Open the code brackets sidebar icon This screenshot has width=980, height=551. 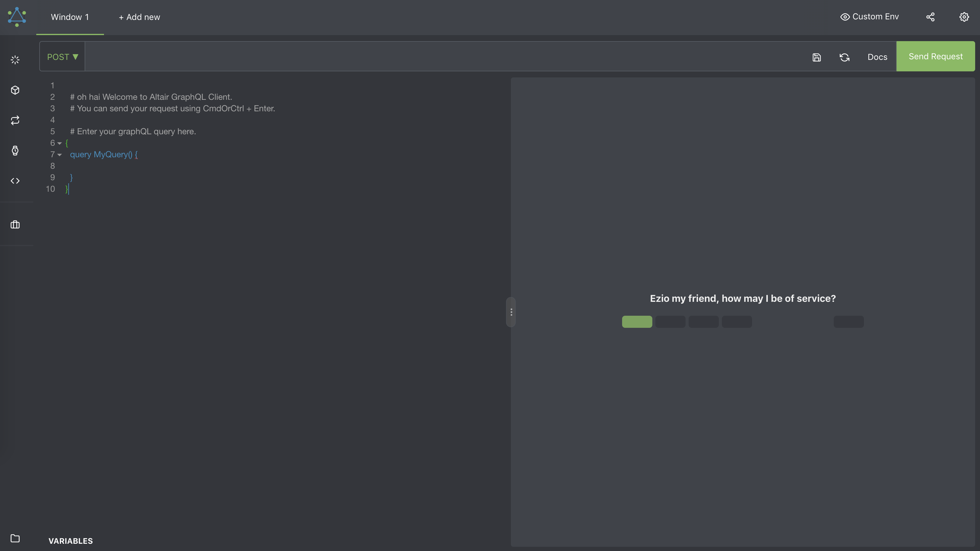pyautogui.click(x=15, y=181)
